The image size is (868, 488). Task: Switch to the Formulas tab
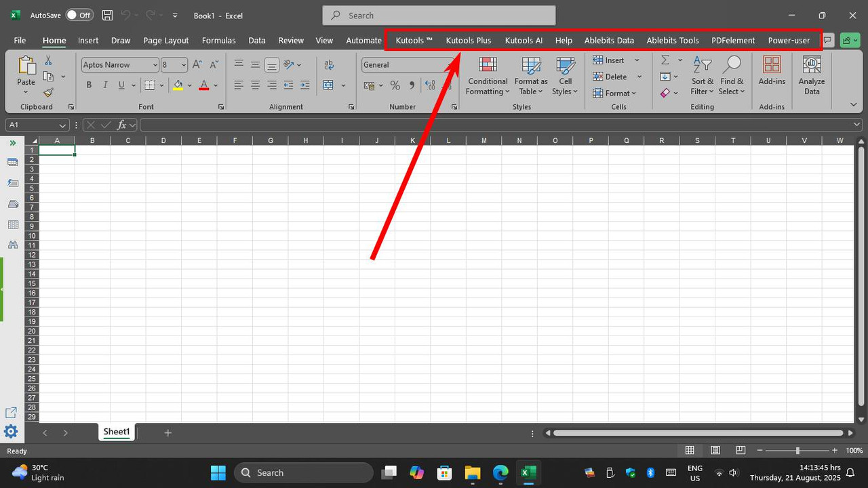(x=219, y=40)
